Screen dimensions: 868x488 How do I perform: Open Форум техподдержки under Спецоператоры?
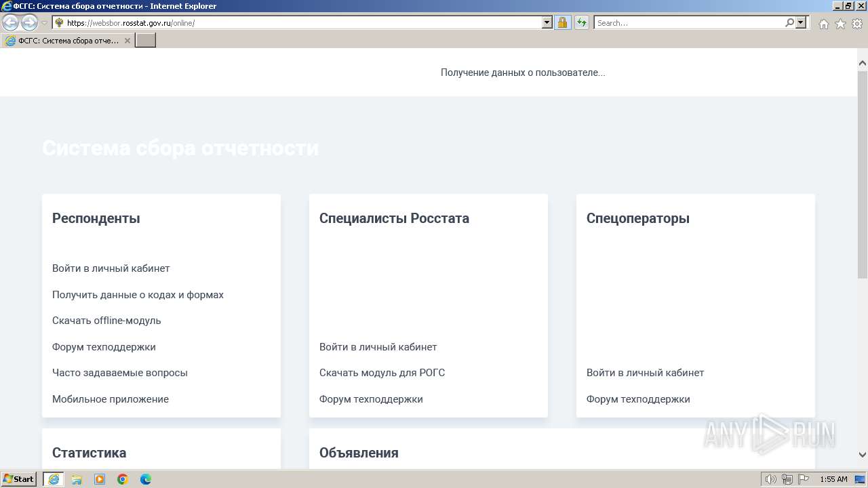coord(638,399)
